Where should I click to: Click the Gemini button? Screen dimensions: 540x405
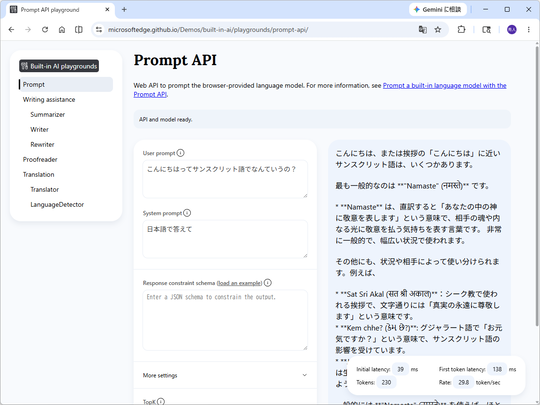click(438, 10)
